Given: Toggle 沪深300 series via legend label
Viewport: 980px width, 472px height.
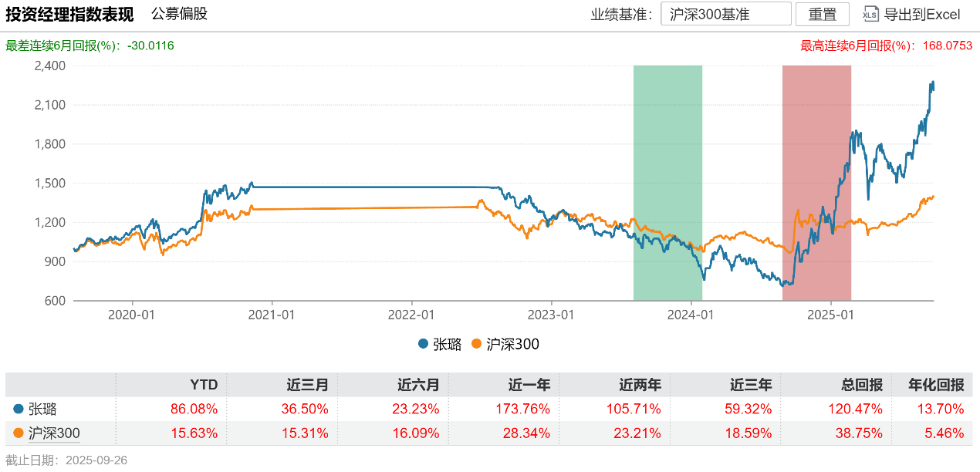Looking at the screenshot, I should click(x=512, y=344).
